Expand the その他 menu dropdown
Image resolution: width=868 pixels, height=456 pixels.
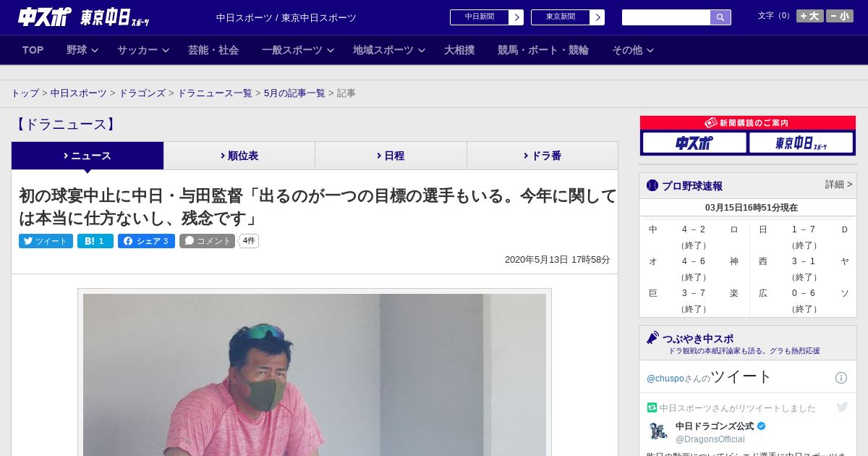click(x=633, y=50)
